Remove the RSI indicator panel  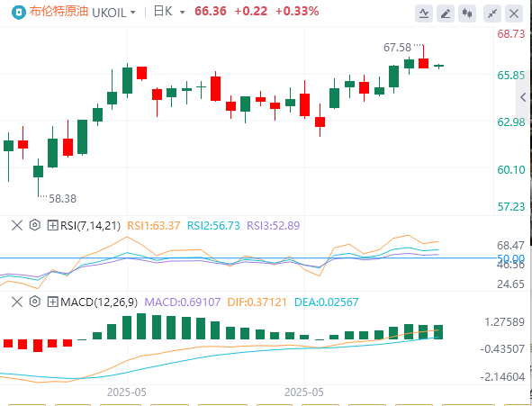click(x=17, y=225)
